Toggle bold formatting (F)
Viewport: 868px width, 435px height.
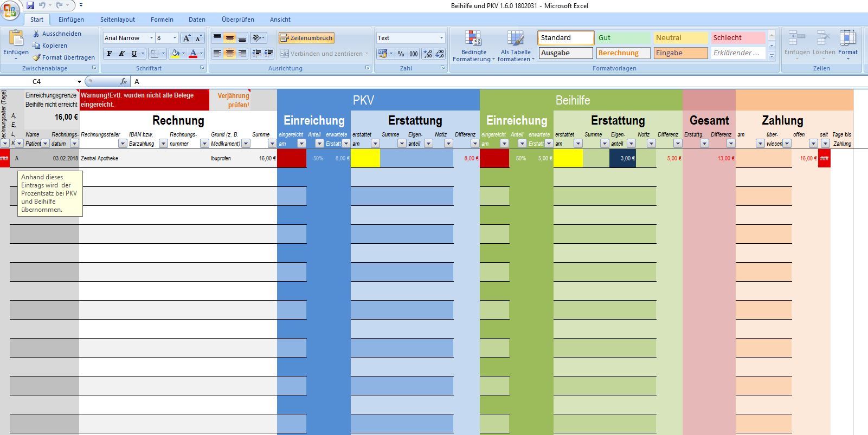click(110, 54)
